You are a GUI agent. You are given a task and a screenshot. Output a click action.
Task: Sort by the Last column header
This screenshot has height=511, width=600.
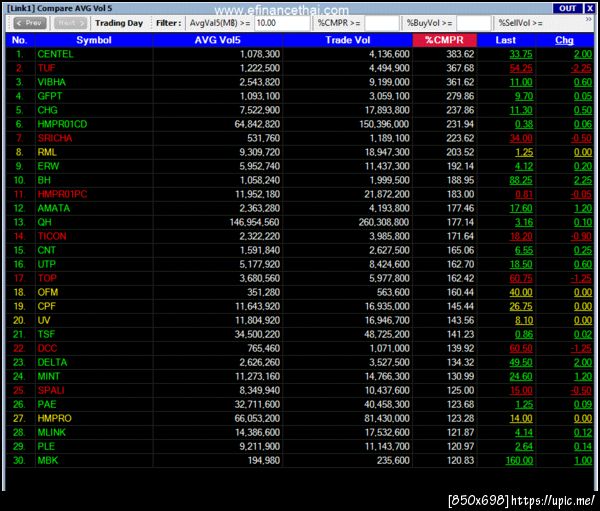coord(505,40)
